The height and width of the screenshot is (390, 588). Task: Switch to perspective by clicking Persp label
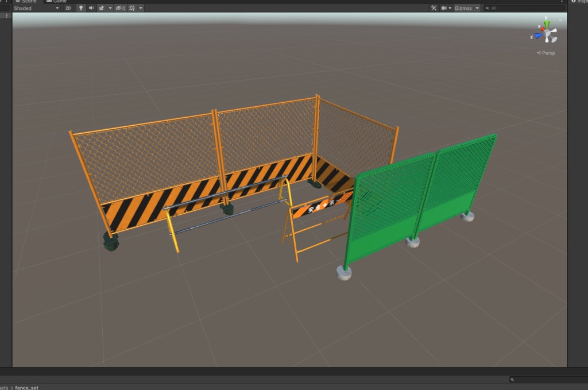click(x=547, y=52)
